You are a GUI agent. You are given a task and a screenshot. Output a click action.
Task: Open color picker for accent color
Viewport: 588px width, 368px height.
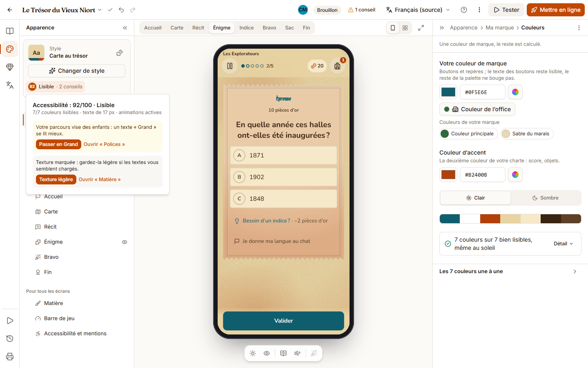[x=515, y=175]
